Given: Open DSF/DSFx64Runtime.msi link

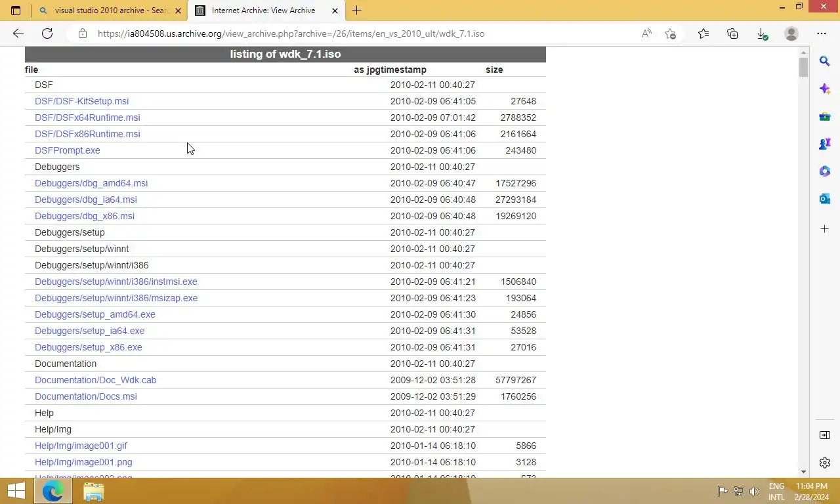Looking at the screenshot, I should 87,117.
